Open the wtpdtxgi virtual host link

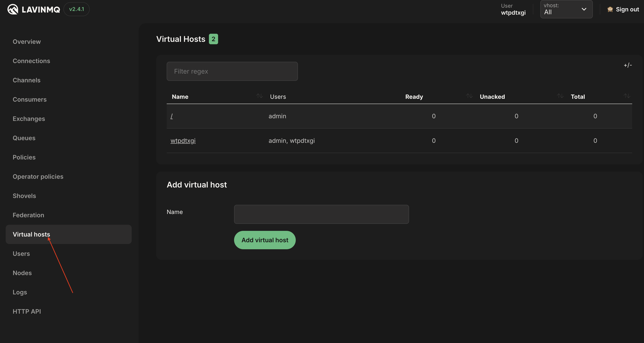click(183, 141)
